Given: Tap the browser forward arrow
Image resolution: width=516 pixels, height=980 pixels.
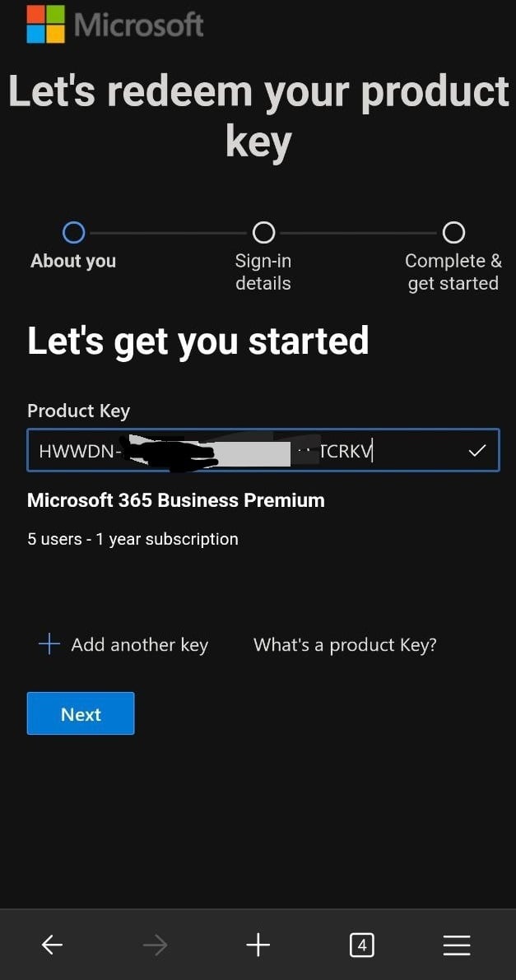Looking at the screenshot, I should 155,945.
